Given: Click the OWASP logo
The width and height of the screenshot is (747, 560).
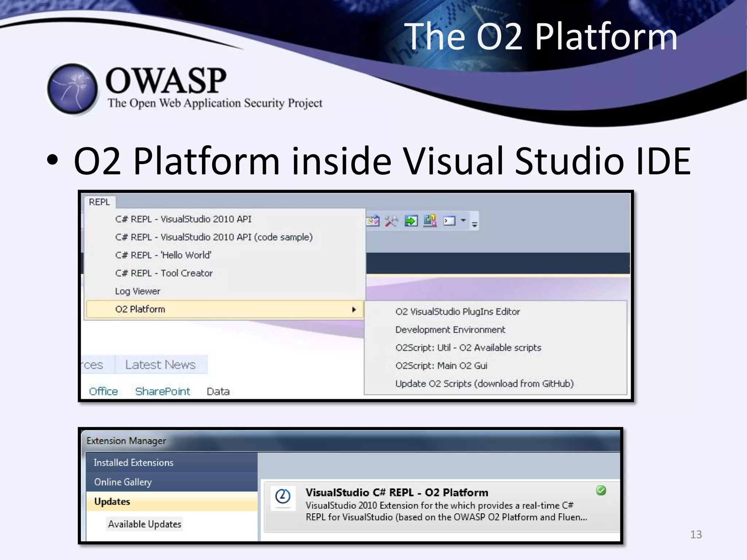Looking at the screenshot, I should (x=185, y=89).
